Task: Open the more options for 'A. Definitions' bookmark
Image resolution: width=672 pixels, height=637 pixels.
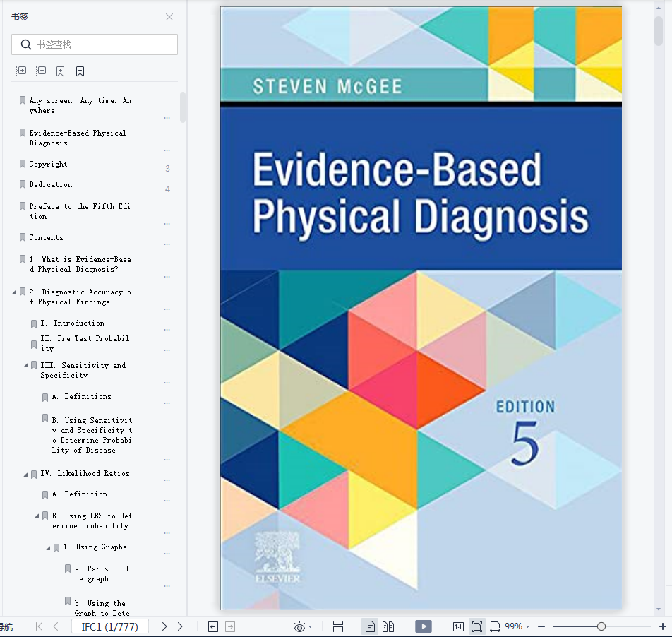Action: [167, 403]
